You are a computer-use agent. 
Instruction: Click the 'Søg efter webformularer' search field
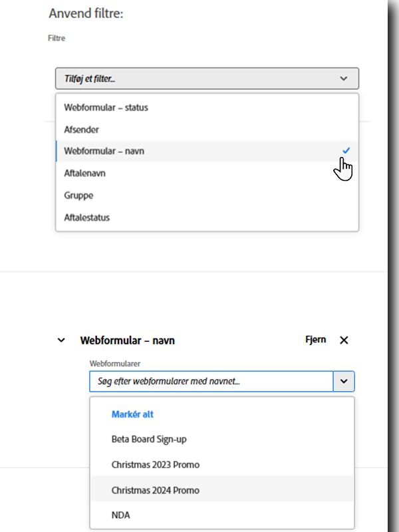211,381
